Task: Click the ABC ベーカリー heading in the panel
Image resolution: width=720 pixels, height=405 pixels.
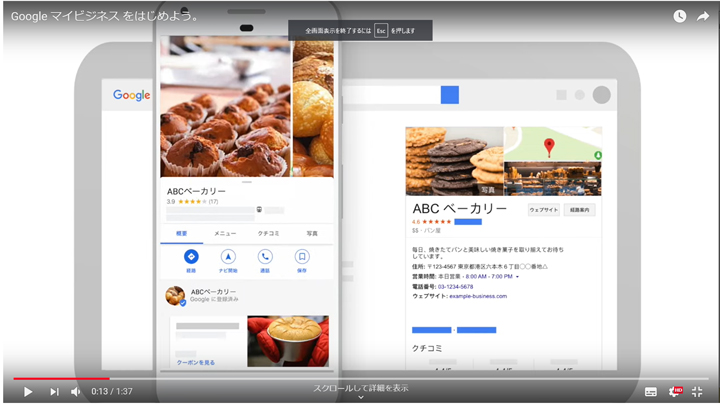Action: (460, 209)
